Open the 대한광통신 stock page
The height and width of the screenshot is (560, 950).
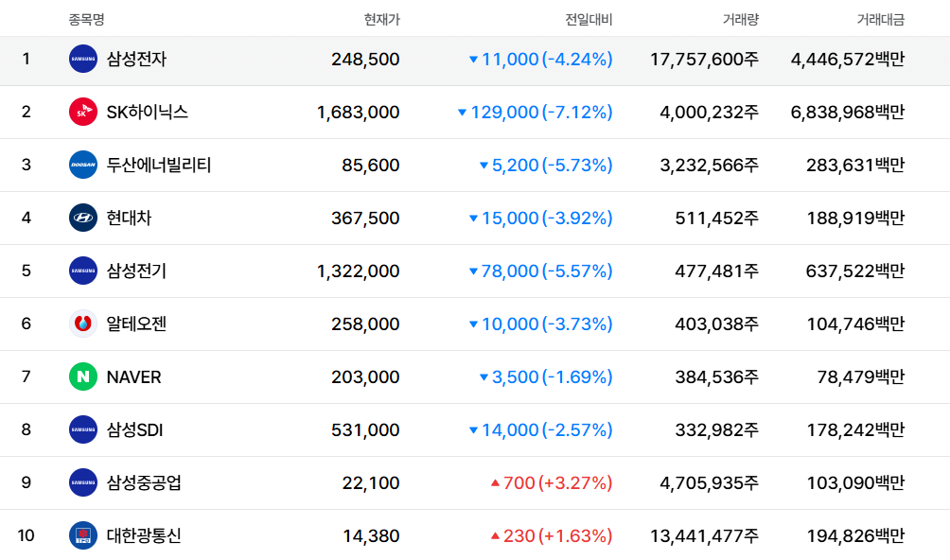144,535
